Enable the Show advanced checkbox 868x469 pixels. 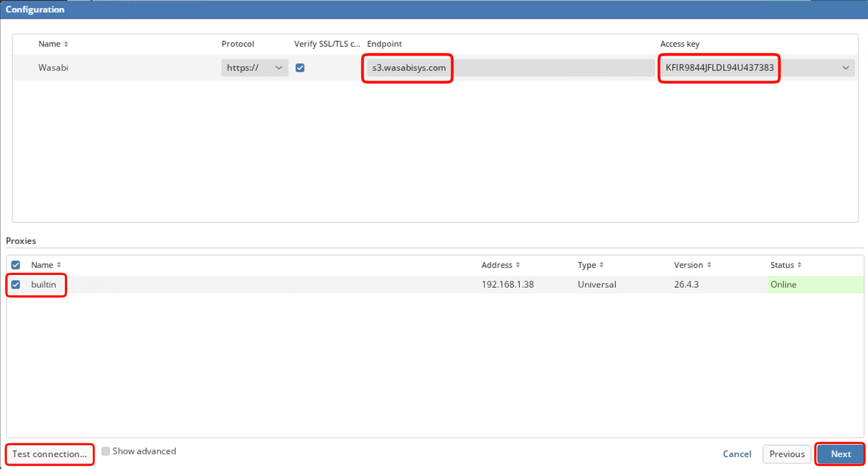pos(106,451)
